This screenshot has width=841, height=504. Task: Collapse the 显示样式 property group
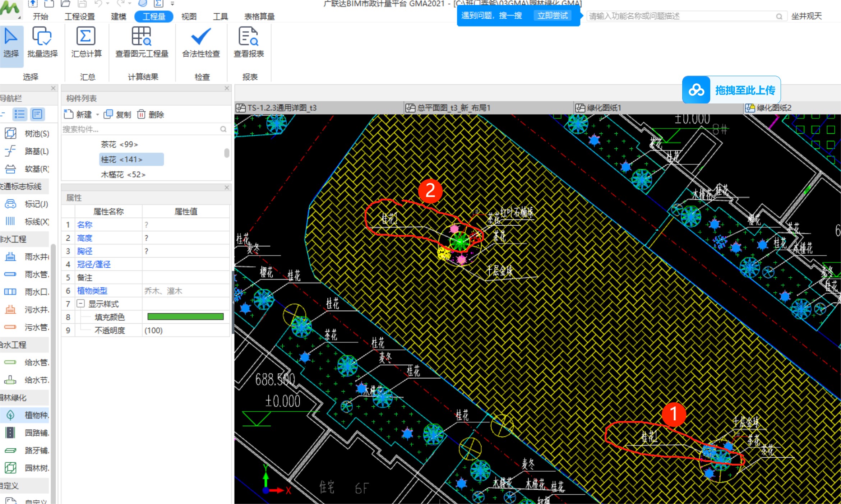(81, 304)
